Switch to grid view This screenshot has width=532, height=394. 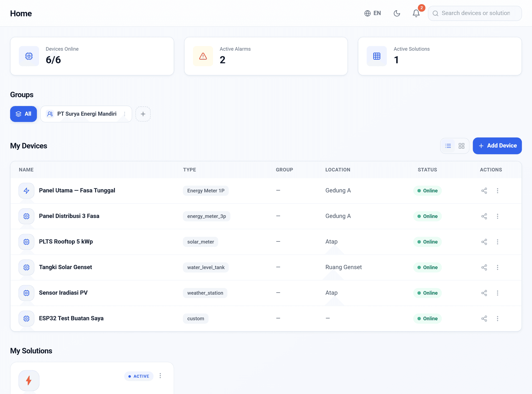tap(461, 146)
